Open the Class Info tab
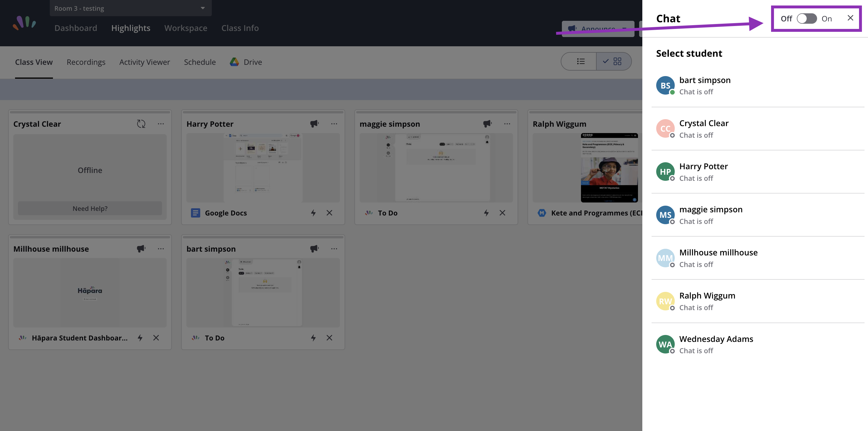This screenshot has height=431, width=868. pos(240,28)
